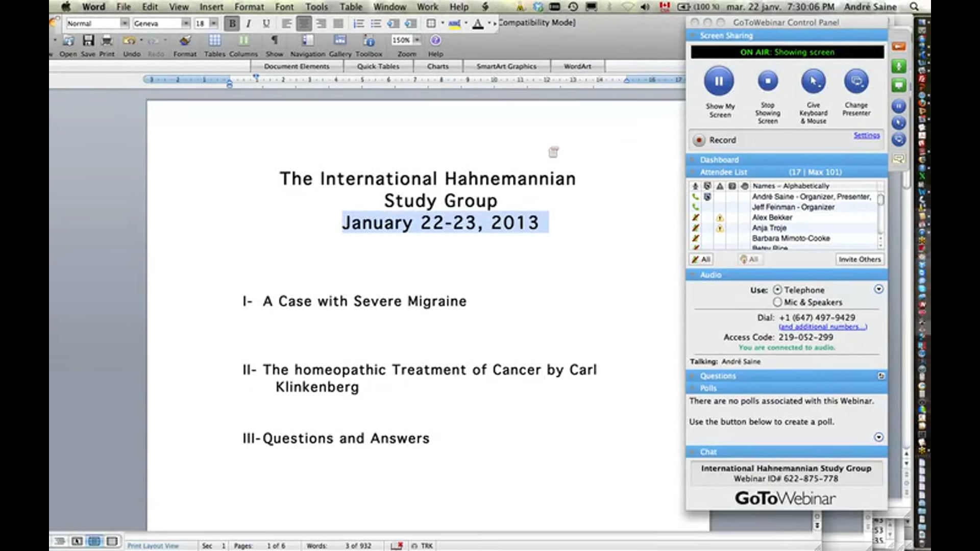The width and height of the screenshot is (980, 551).
Task: Open the Table menu
Action: pos(351,7)
